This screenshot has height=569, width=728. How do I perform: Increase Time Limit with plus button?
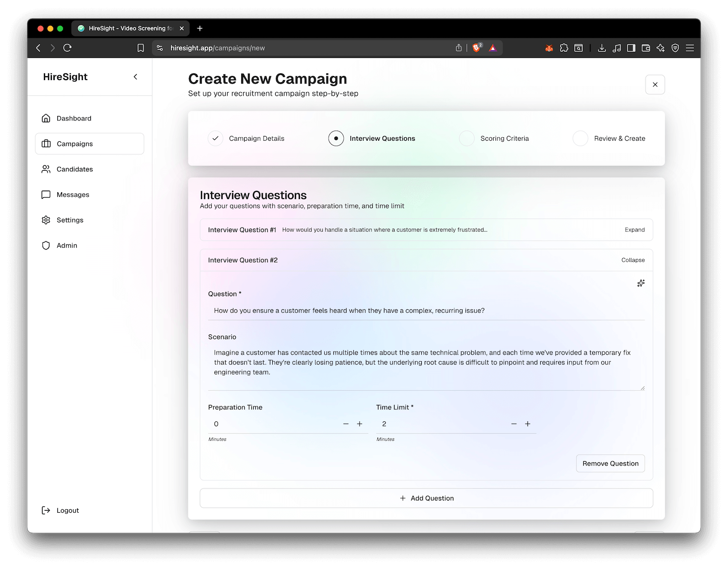(528, 424)
